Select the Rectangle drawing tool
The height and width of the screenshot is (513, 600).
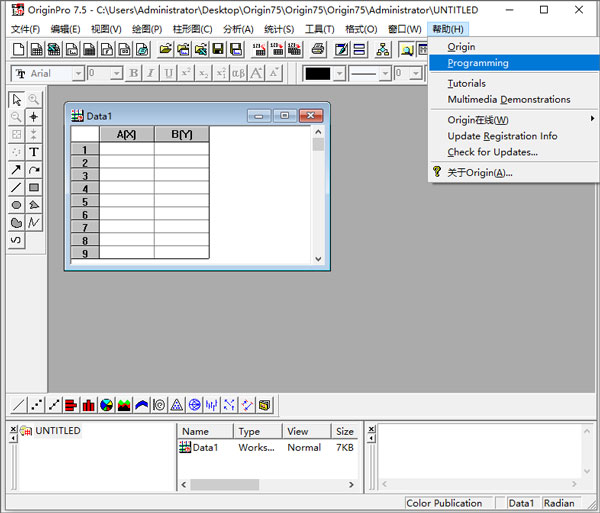pos(34,187)
